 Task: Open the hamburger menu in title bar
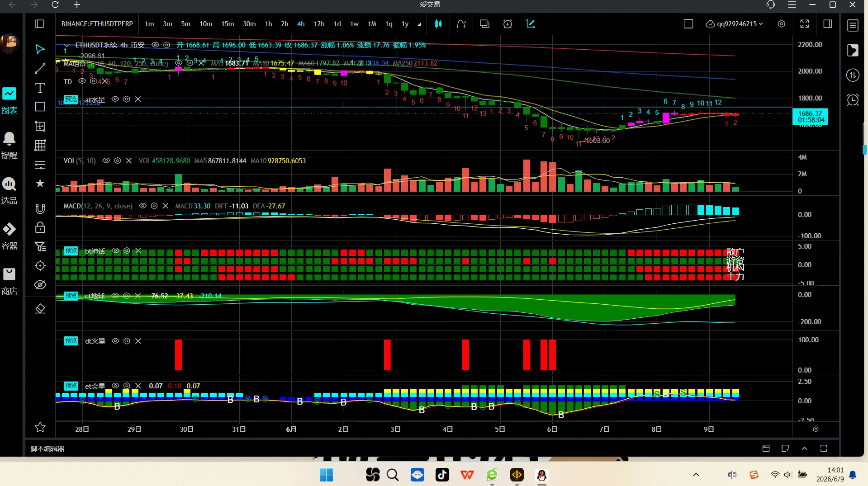(x=792, y=5)
